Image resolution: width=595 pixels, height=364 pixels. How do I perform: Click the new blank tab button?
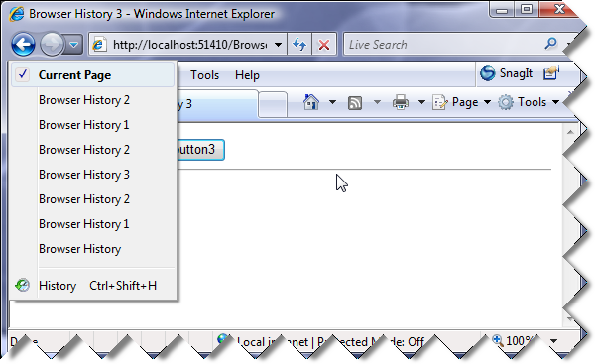[x=273, y=104]
